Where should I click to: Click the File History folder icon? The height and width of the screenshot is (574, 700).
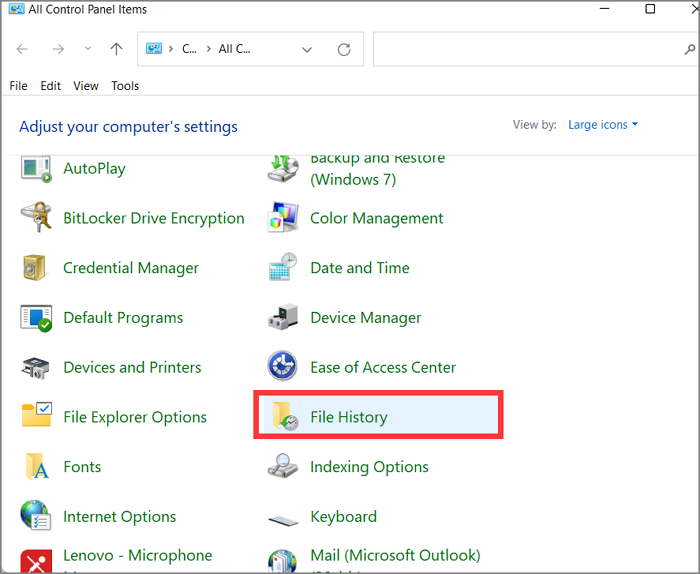[x=283, y=417]
